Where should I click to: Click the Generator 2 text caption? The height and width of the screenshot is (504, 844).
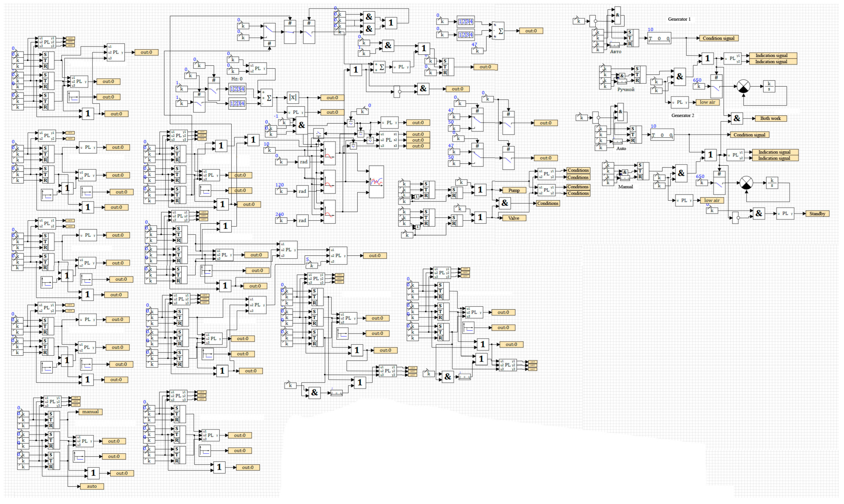pos(683,115)
